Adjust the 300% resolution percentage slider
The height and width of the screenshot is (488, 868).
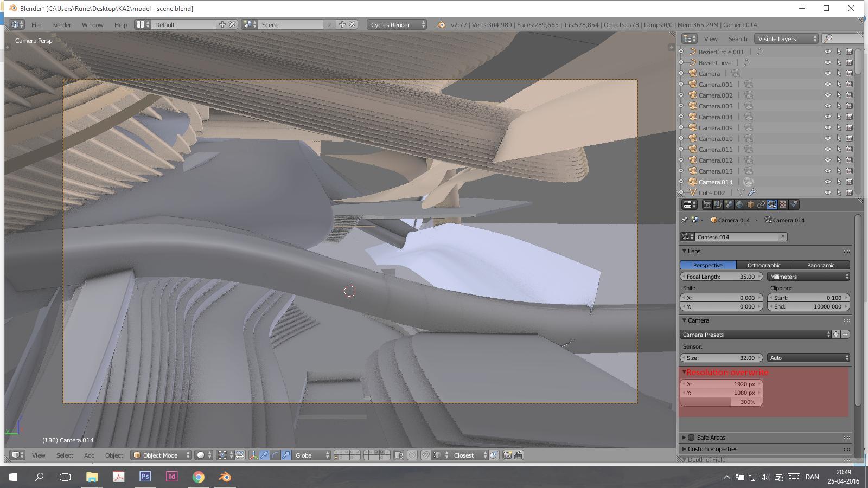tap(722, 402)
